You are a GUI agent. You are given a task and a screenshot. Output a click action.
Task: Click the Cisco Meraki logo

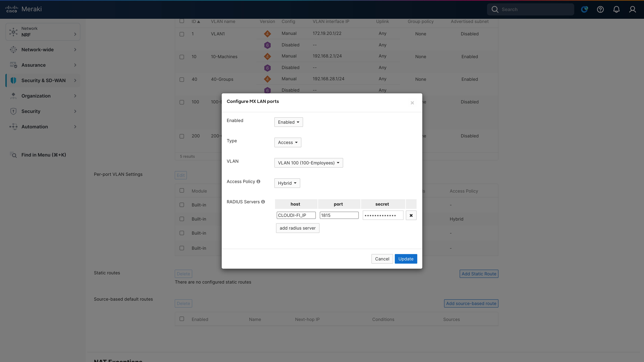[x=23, y=9]
